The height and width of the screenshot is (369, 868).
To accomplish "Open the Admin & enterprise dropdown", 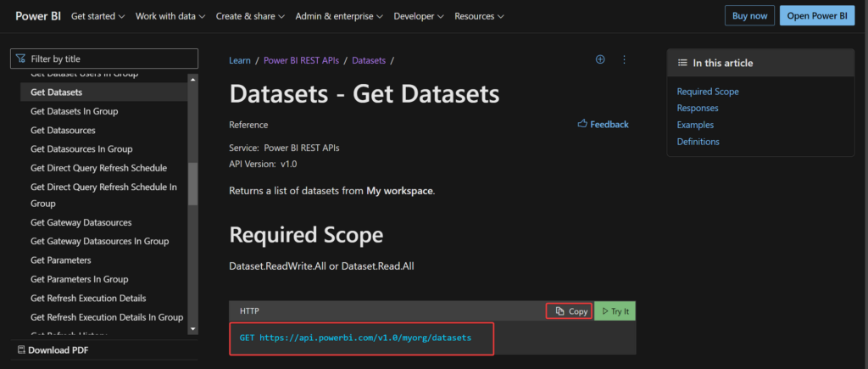I will point(338,16).
